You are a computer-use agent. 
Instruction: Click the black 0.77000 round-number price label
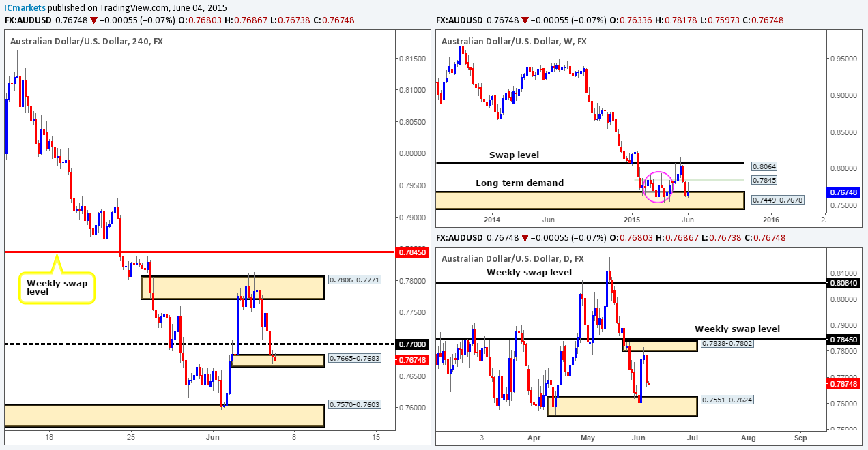coord(413,344)
